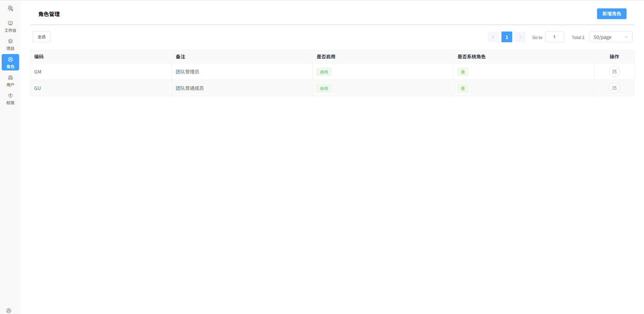Navigate to 权限 permissions in sidebar
This screenshot has width=644, height=314.
10,99
